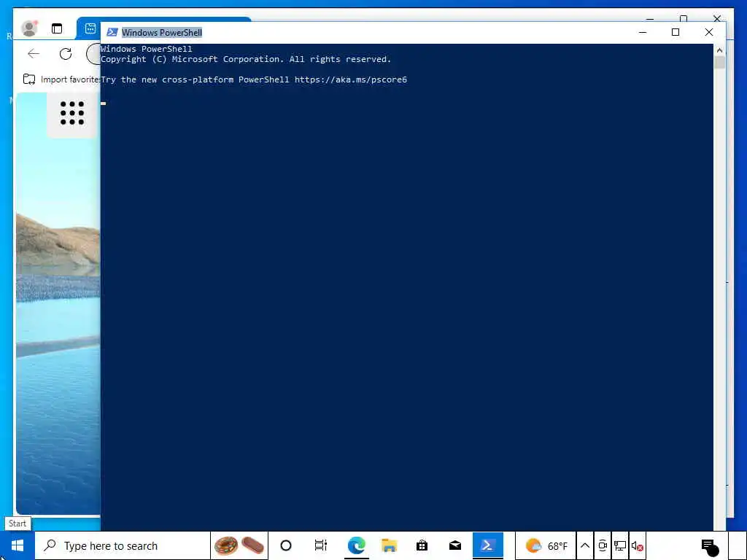
Task: Maximize the Windows PowerShell window
Action: [675, 32]
